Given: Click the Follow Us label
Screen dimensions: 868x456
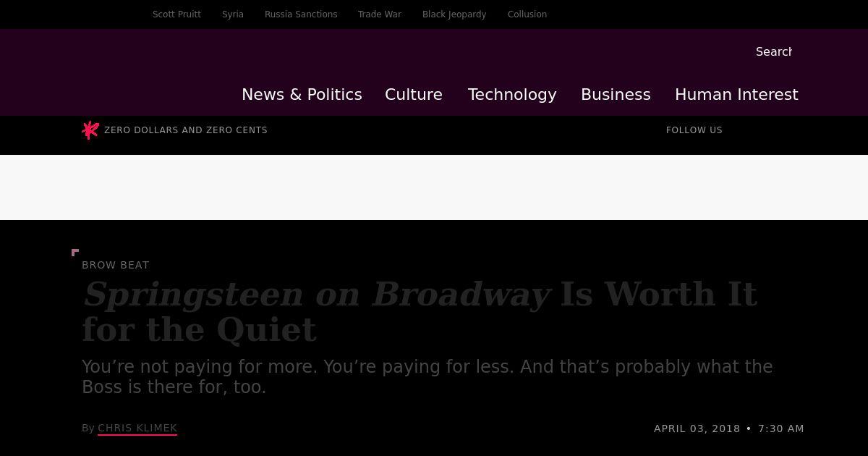Looking at the screenshot, I should point(694,130).
